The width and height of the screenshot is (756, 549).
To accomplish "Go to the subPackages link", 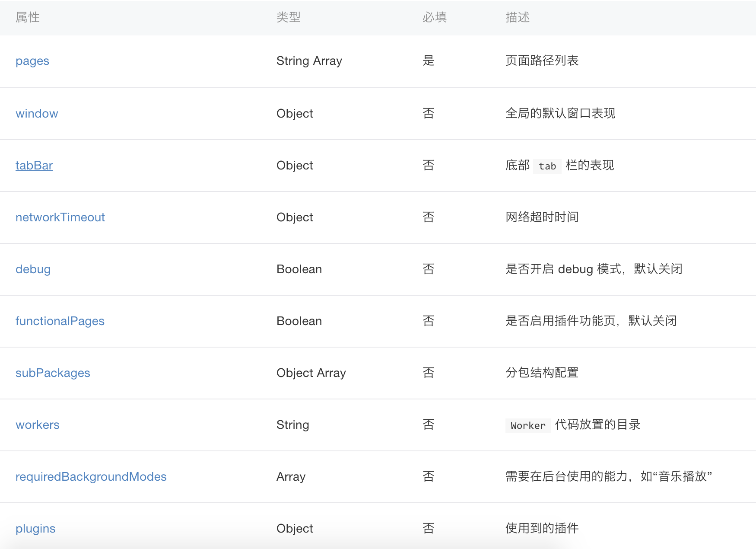I will pos(53,373).
